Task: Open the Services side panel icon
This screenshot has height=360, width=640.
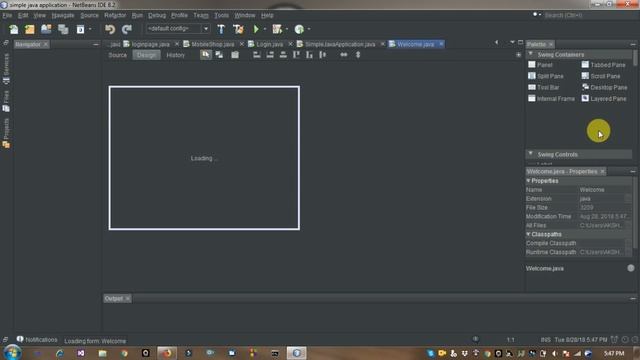Action: coord(6,69)
